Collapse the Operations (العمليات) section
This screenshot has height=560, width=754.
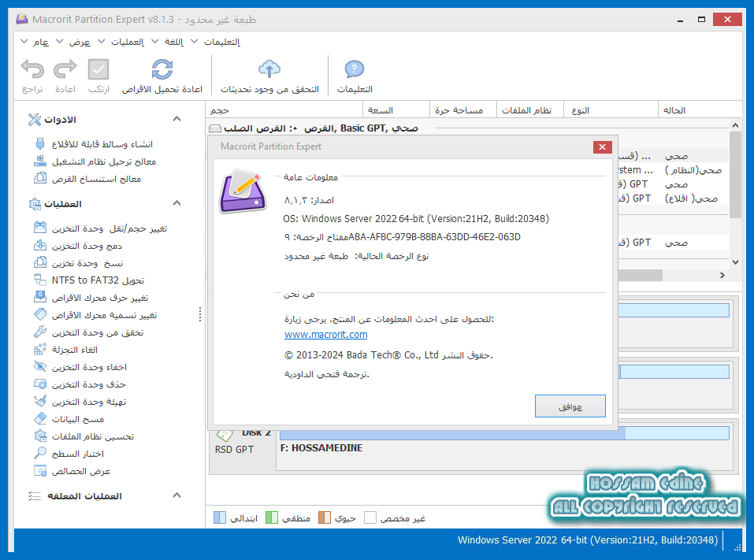pos(176,203)
